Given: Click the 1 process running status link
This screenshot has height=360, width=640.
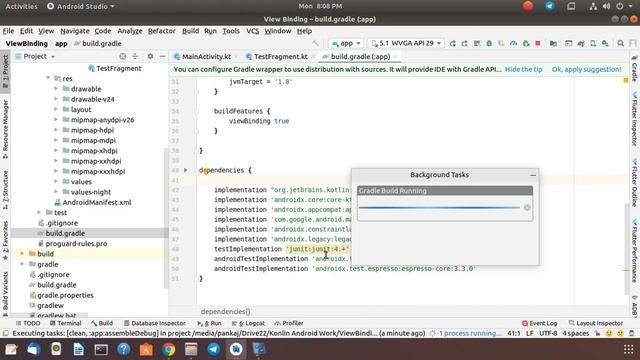Looking at the screenshot, I should coord(470,333).
